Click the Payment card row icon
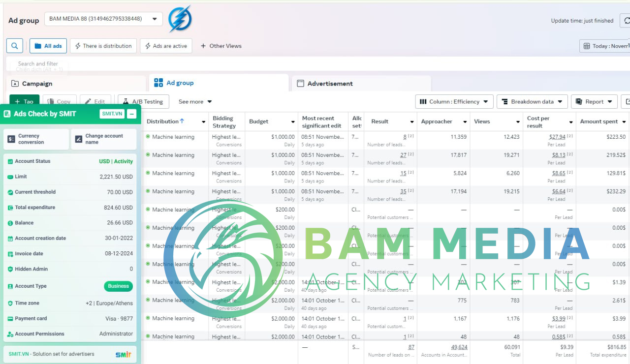 tap(10, 319)
